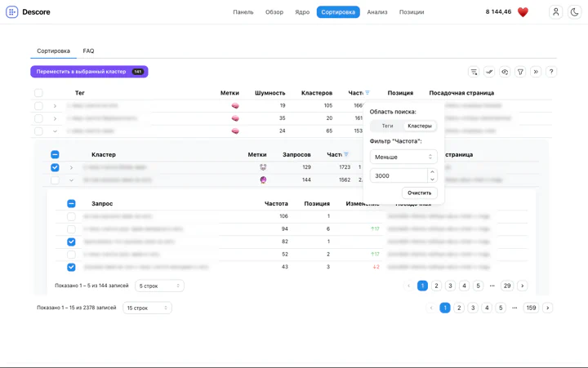Uncheck the request with frequency 82

[x=71, y=242]
